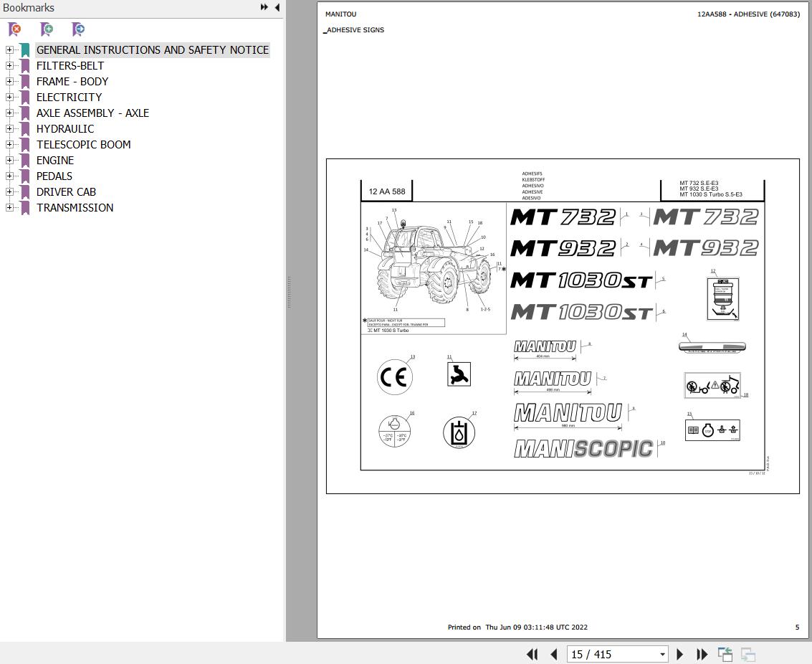Click the header text 12AA588 - ADHESIVE (647083)
Viewport: 812px width, 664px height.
(748, 14)
